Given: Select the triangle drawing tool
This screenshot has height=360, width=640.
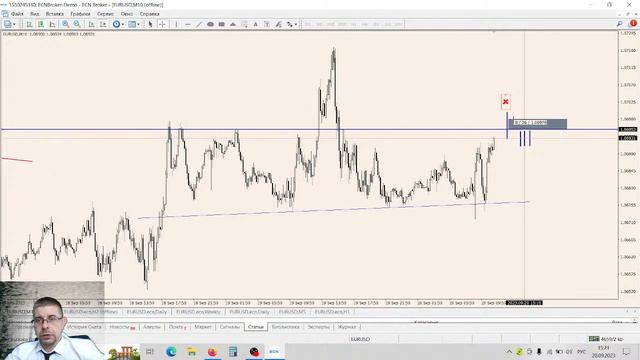Looking at the screenshot, I should coord(233,24).
